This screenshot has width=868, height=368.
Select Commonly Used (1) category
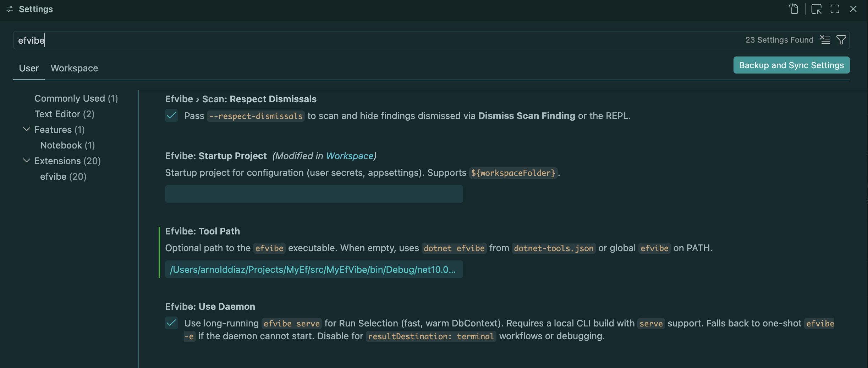(76, 98)
